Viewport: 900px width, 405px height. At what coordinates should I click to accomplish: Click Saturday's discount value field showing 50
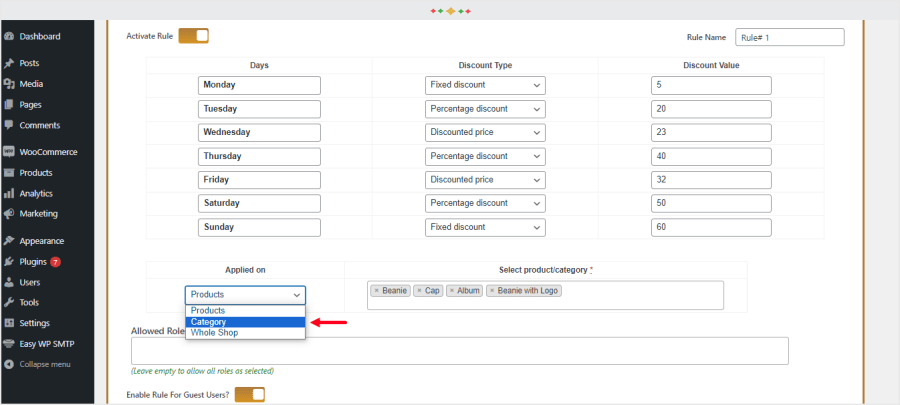(711, 203)
